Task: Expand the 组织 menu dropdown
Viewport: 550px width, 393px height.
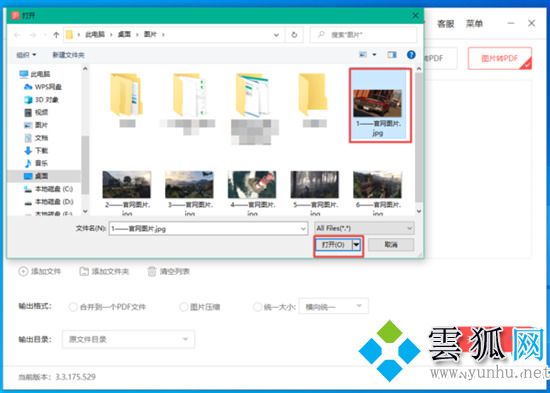Action: [26, 55]
